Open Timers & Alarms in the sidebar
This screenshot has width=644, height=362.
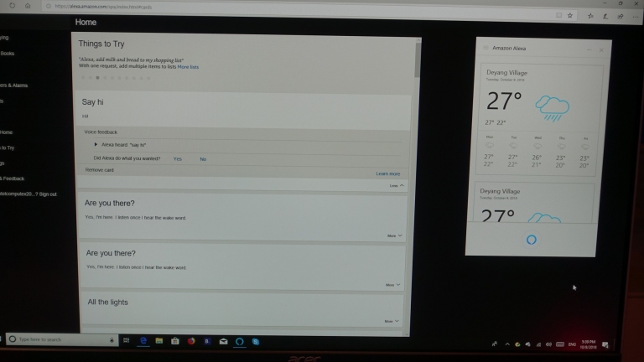click(13, 85)
